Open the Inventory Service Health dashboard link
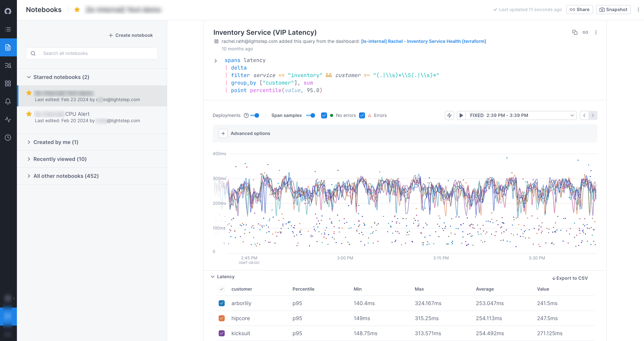Viewport: 644px width, 341px height. (423, 41)
